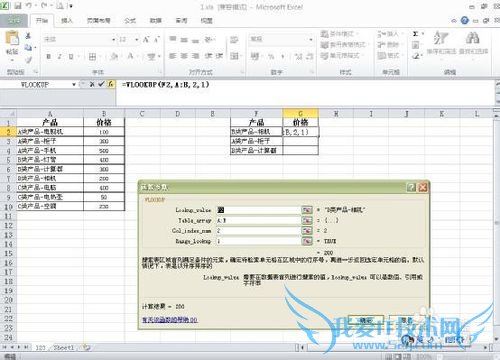This screenshot has width=500, height=360.
Task: Click the Paste icon on the ribbon
Action: point(12,38)
